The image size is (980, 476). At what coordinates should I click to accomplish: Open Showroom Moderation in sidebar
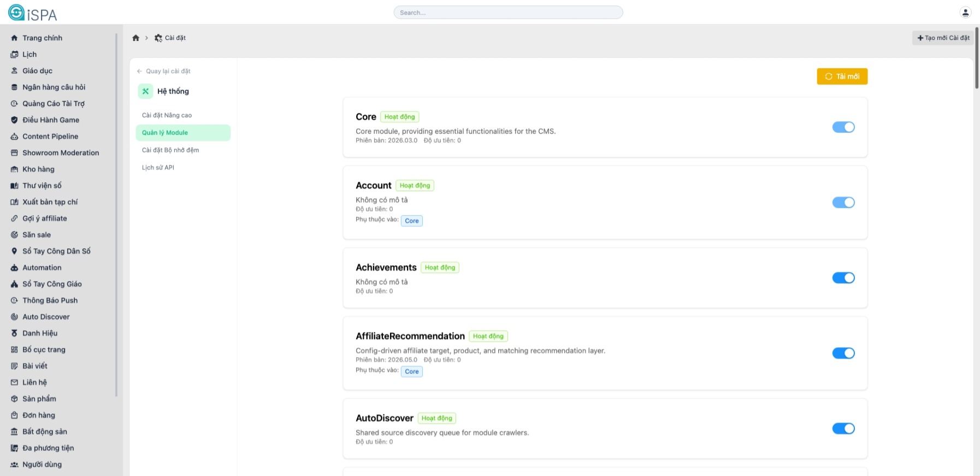click(x=61, y=153)
